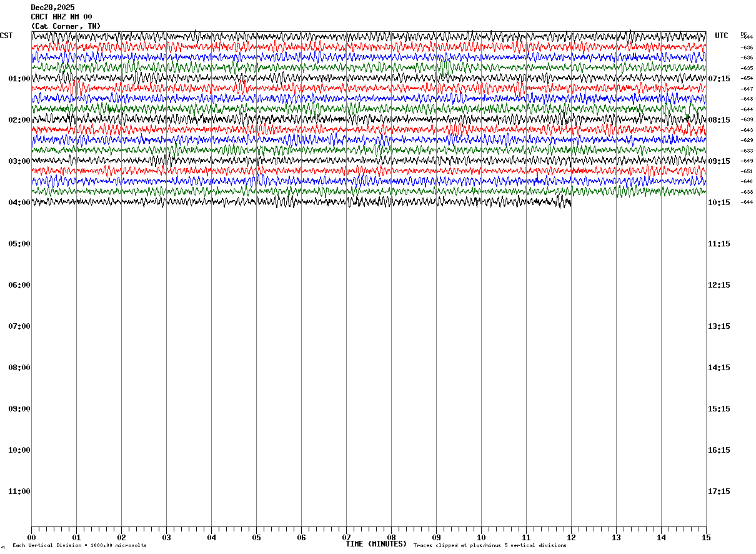Click the '05:00' CST hour label
This screenshot has width=756, height=554.
pyautogui.click(x=19, y=244)
